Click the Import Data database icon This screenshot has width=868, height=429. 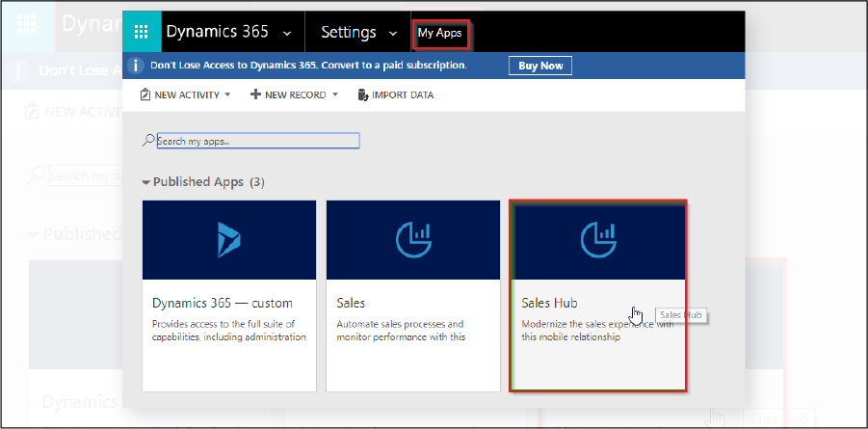coord(363,94)
